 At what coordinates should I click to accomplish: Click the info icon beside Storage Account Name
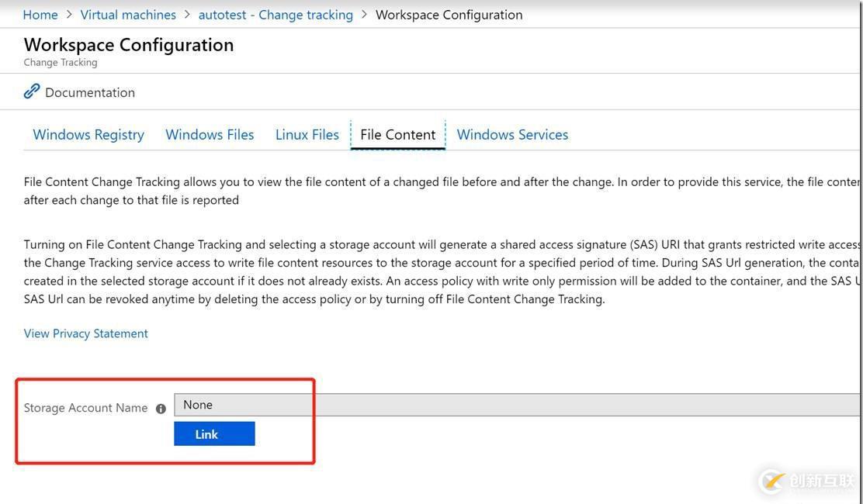tap(161, 408)
